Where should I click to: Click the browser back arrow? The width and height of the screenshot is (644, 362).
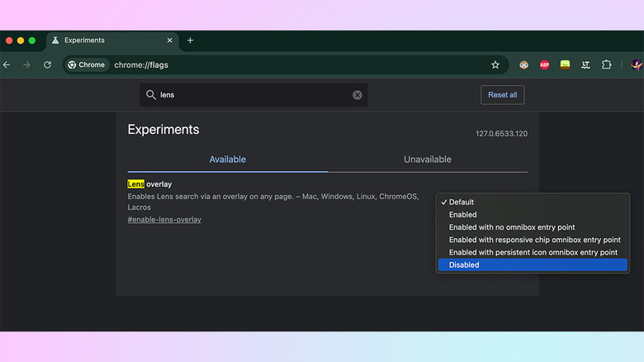pos(7,64)
